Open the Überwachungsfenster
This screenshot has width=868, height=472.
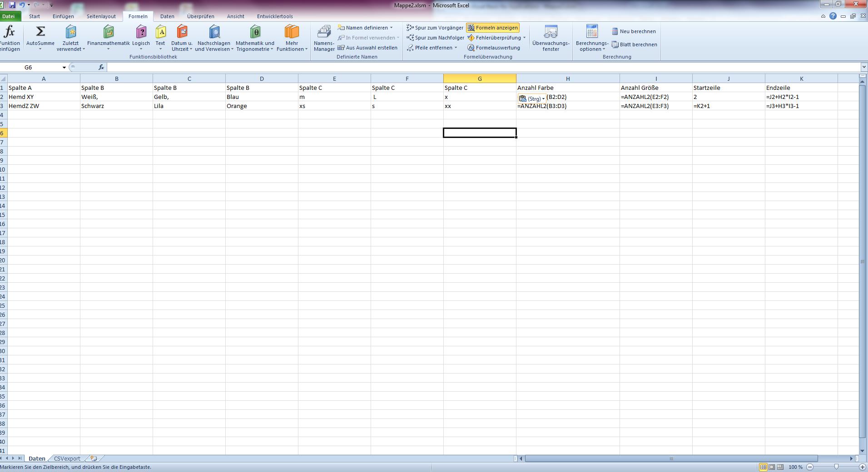[551, 38]
